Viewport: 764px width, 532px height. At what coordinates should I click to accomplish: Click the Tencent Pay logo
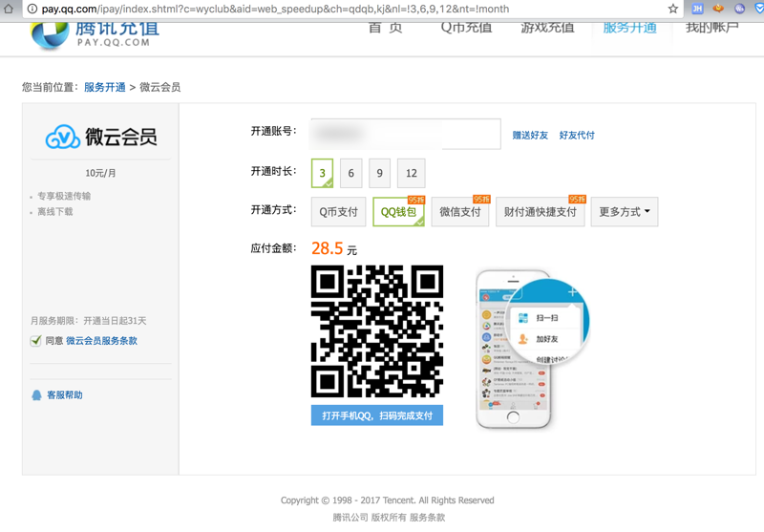pos(95,34)
